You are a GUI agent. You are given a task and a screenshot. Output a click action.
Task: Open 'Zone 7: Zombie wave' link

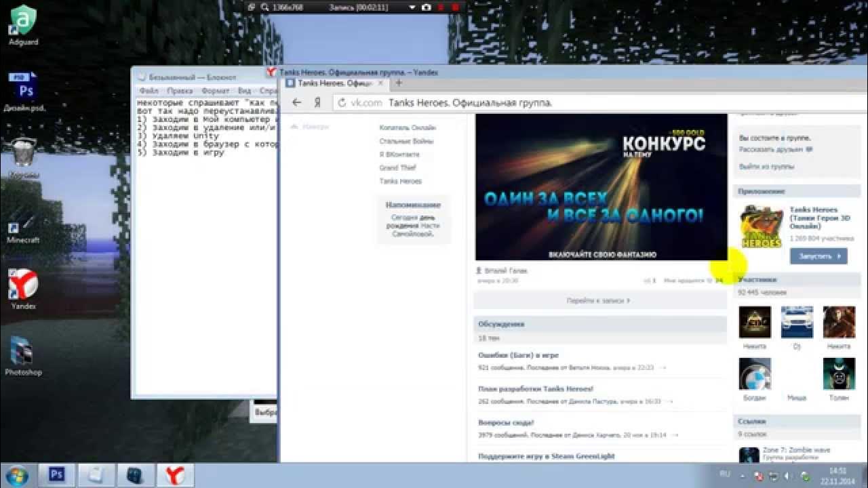click(796, 450)
